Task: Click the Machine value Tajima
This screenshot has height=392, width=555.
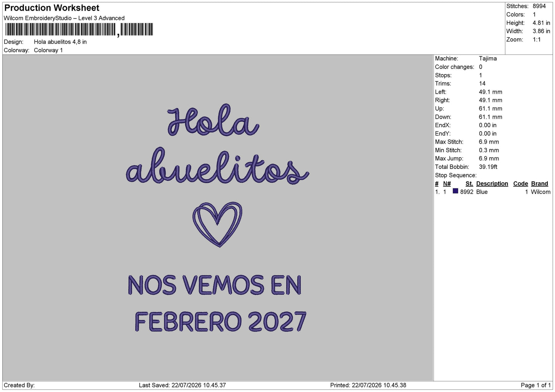Action: 488,58
